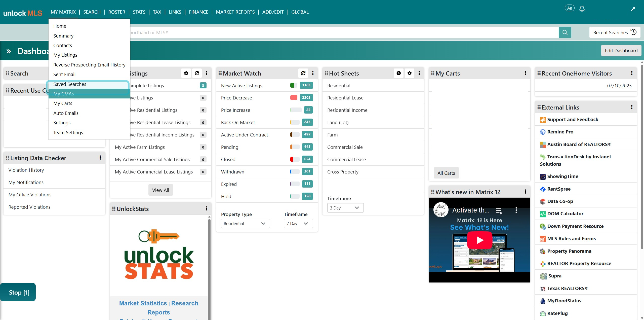Viewport: 644px width, 320px height.
Task: Click View All in My Listings
Action: pyautogui.click(x=160, y=190)
